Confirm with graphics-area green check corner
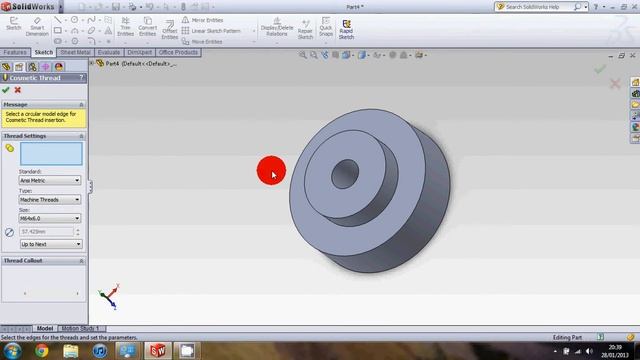Viewport: 640px width, 360px height. coord(600,70)
